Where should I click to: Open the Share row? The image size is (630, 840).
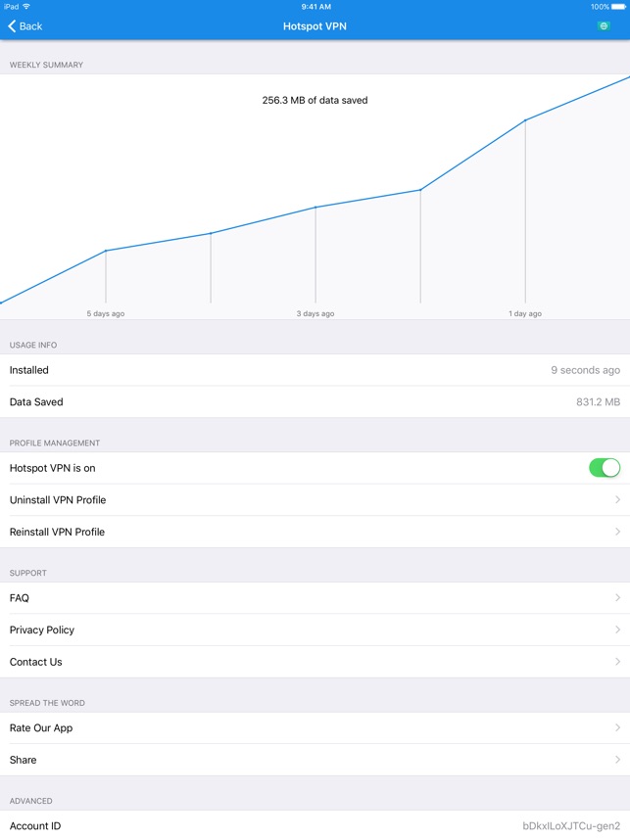point(315,760)
